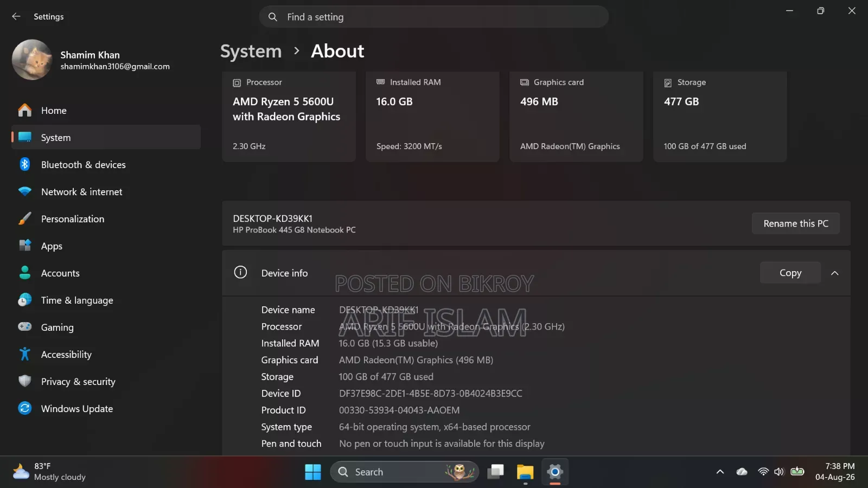Click the taskbar Search box

pyautogui.click(x=404, y=472)
